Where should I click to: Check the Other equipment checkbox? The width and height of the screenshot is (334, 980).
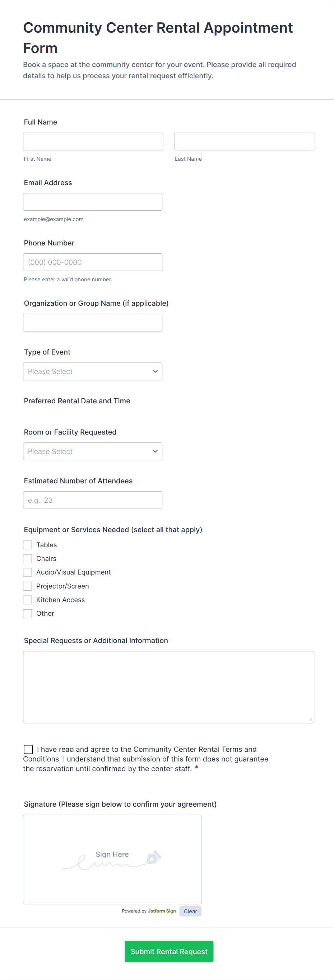(x=27, y=613)
